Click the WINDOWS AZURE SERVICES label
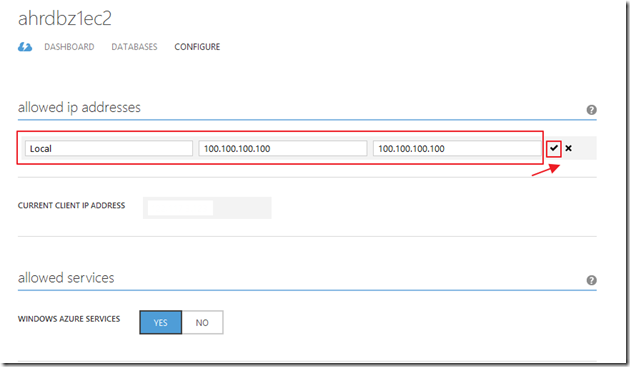The height and width of the screenshot is (367, 630). pyautogui.click(x=69, y=319)
